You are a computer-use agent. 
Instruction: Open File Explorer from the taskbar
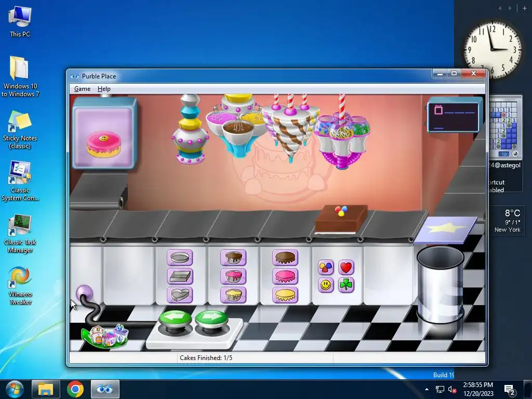point(46,389)
